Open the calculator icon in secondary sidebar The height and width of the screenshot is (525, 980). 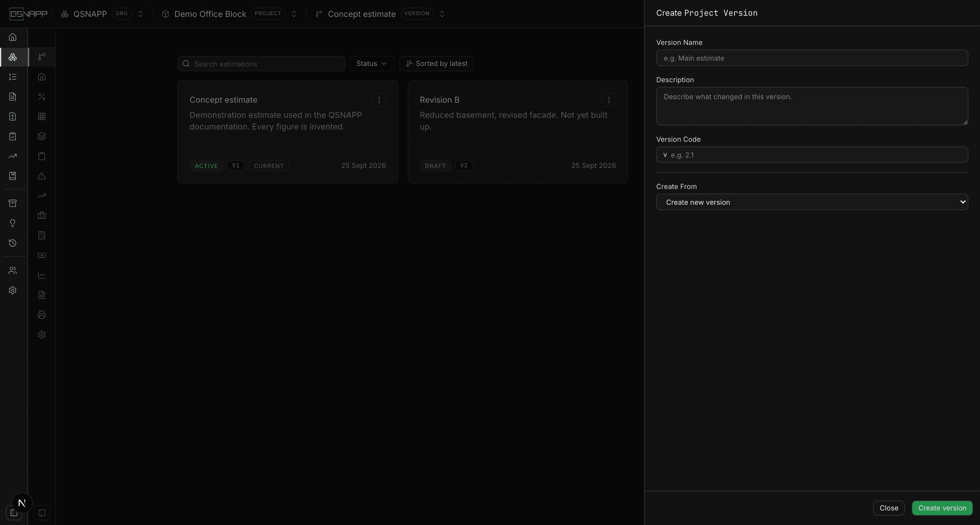point(42,235)
